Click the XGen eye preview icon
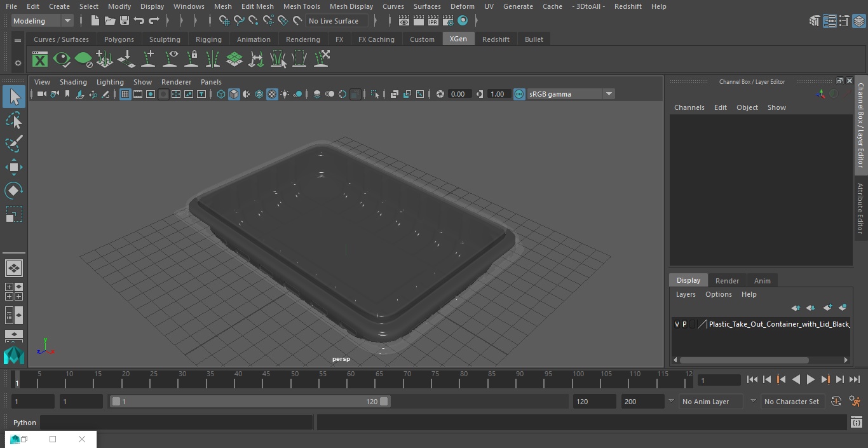868x448 pixels. pos(62,60)
